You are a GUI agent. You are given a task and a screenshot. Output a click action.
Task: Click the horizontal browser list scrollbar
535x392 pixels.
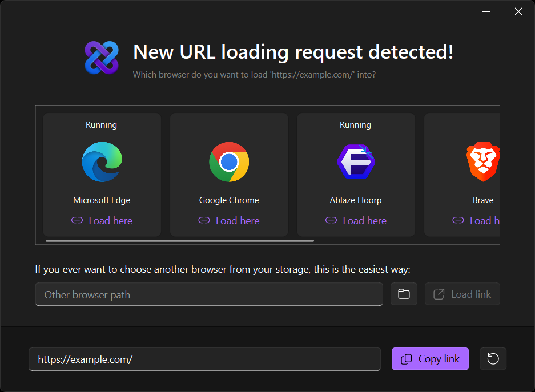(180, 241)
